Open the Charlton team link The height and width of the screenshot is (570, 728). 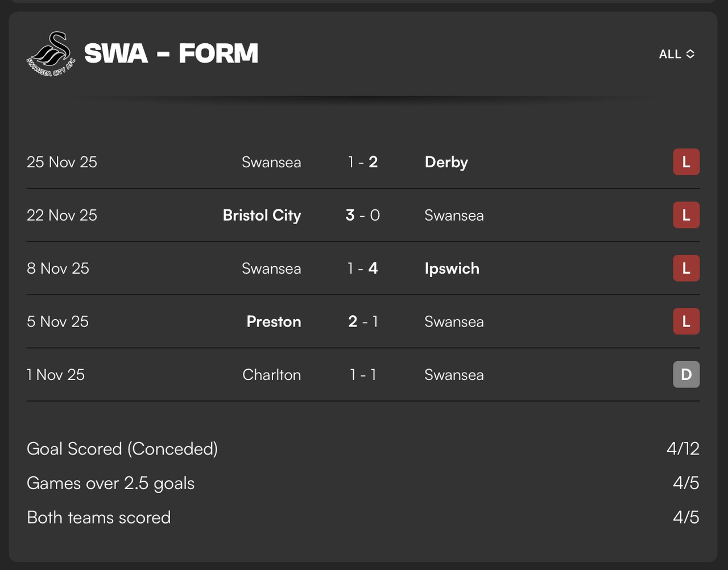tap(271, 375)
